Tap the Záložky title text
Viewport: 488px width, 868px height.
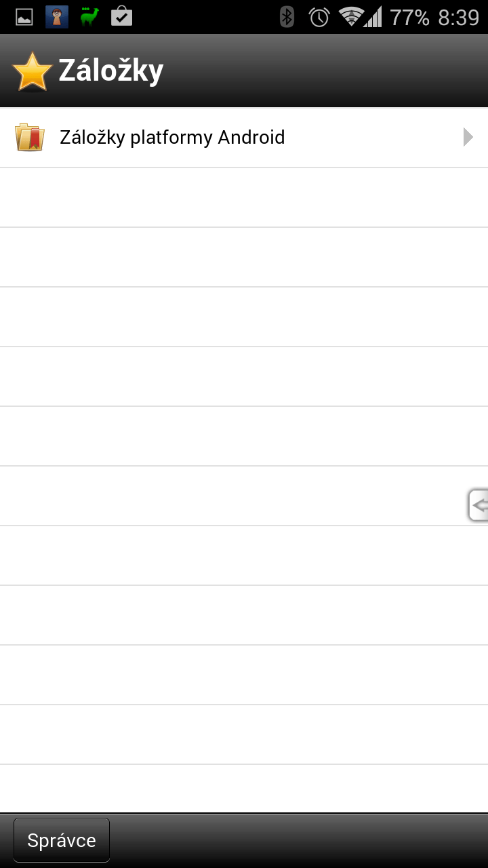pos(111,71)
